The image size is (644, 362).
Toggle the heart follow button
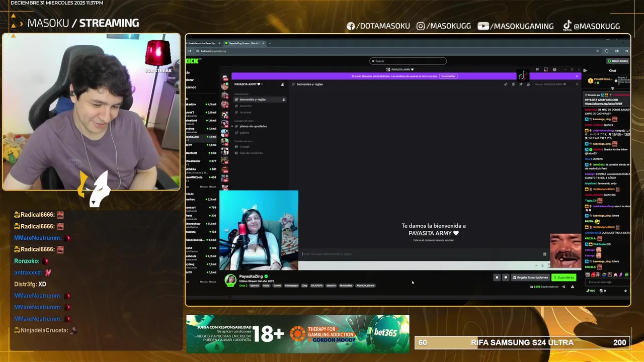[506, 278]
